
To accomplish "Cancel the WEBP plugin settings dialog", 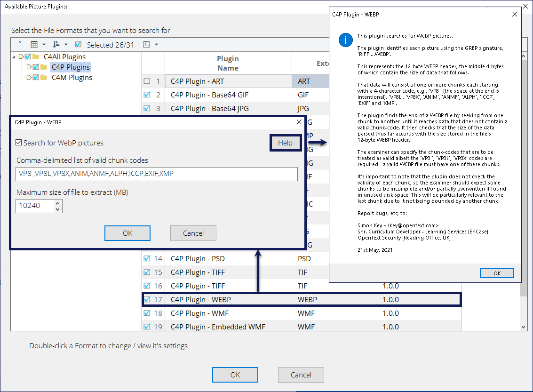I will pyautogui.click(x=193, y=233).
